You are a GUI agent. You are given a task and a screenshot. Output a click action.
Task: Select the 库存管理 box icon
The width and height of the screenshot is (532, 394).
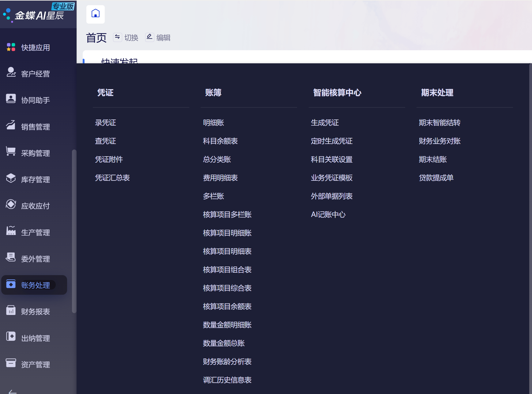(x=11, y=178)
